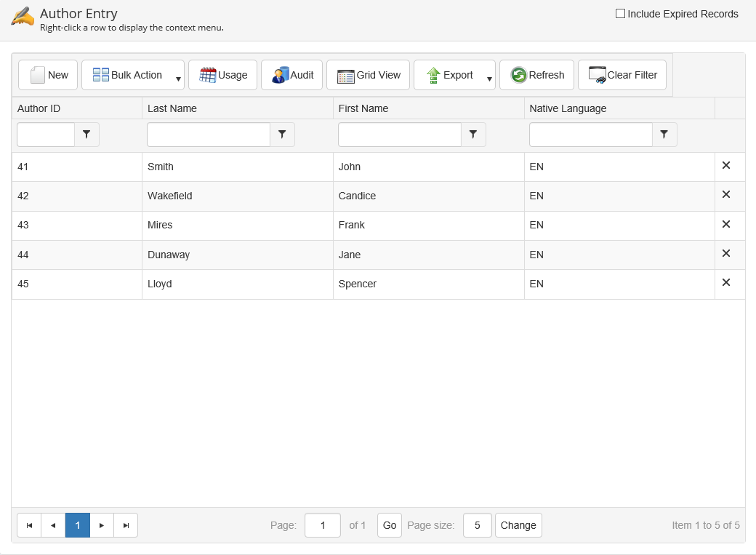Expand the Bulk Action dropdown arrow
Screen dimensions: 756x555
point(178,79)
